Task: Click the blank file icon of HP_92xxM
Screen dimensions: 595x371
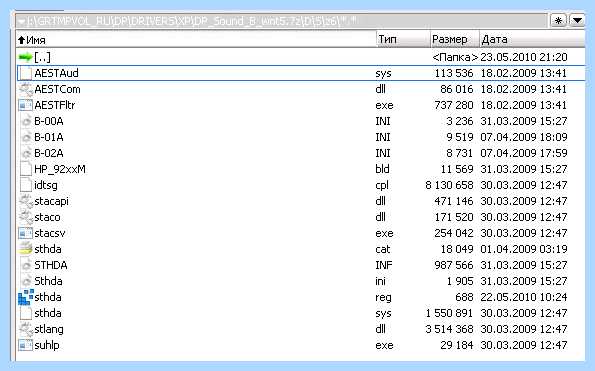Action: 25,169
